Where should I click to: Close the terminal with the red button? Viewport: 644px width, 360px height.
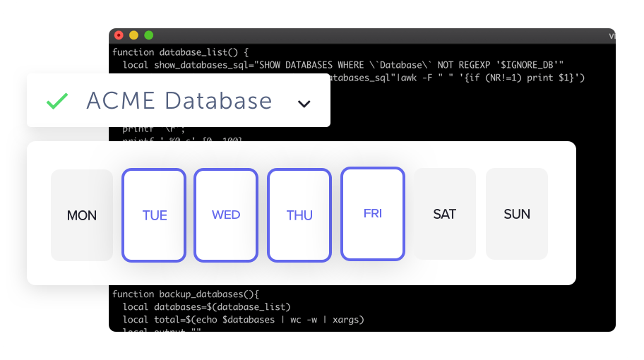click(x=119, y=35)
